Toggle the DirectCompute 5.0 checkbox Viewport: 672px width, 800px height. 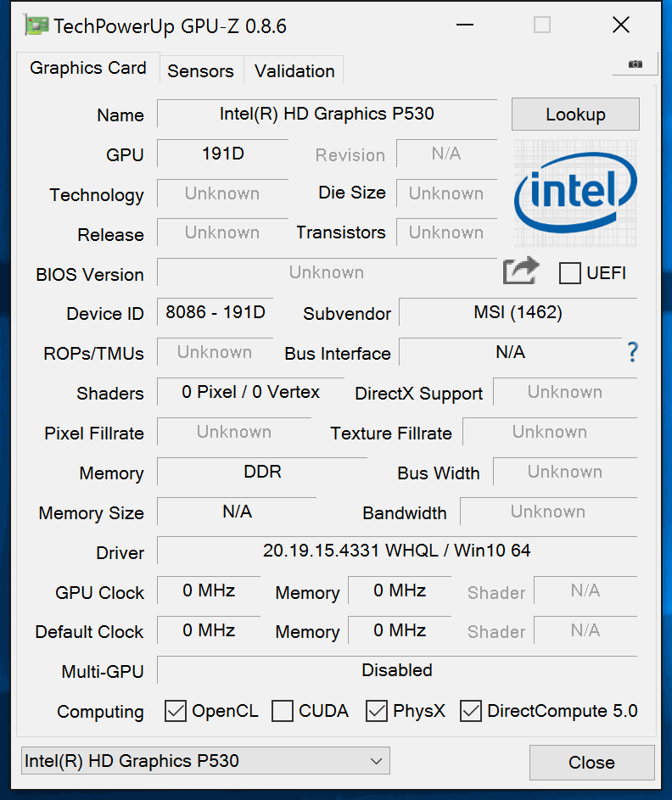pos(471,711)
